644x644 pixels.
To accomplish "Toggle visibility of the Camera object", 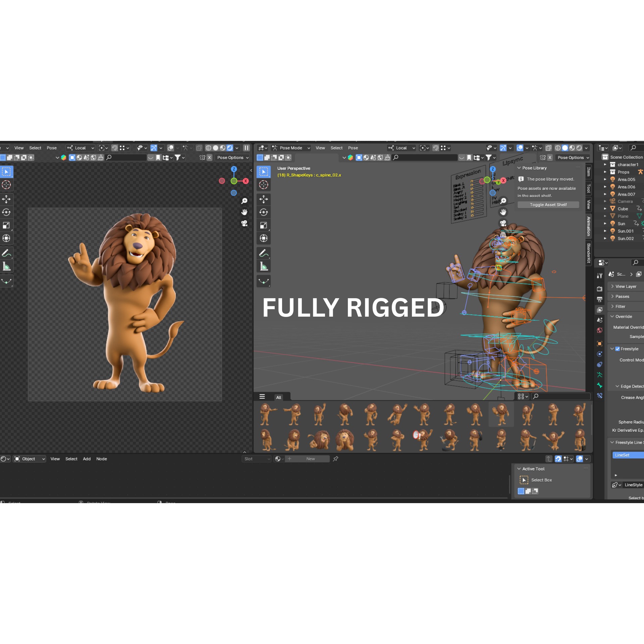I will tap(641, 201).
